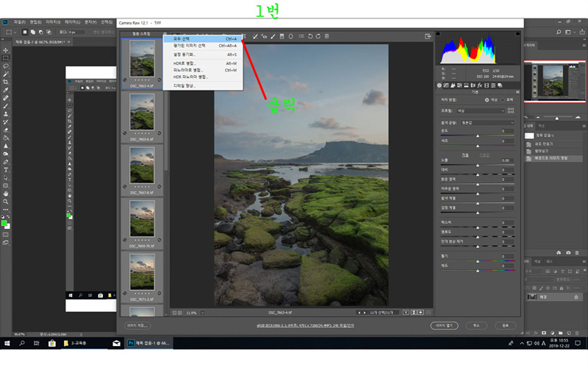Select the Add to Selection mode icon
Viewport: 588px width, 368px height.
(x=33, y=32)
